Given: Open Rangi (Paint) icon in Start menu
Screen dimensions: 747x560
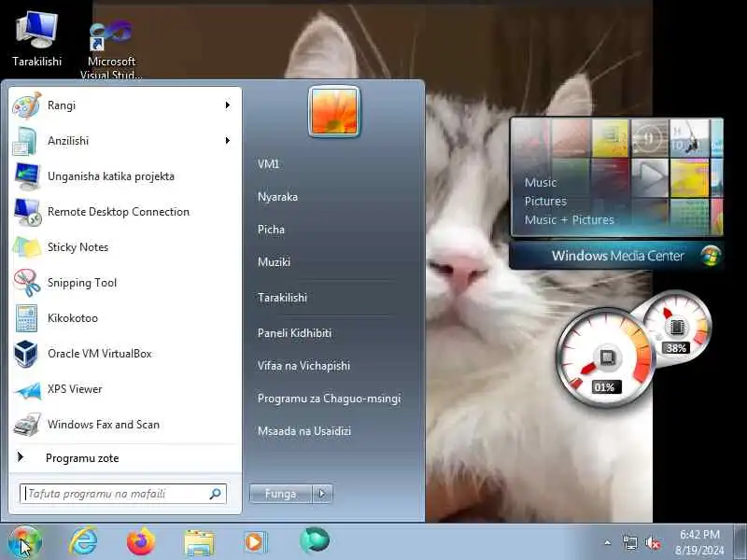Looking at the screenshot, I should tap(27, 105).
